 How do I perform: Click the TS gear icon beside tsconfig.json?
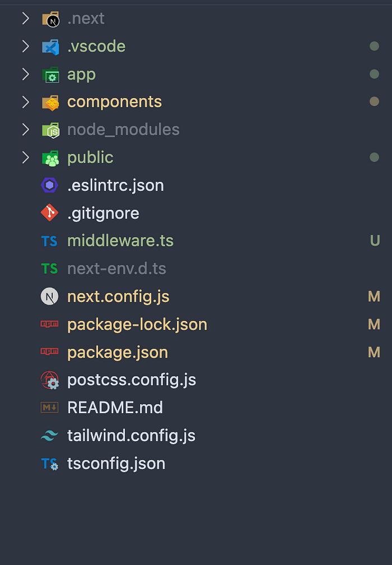[50, 464]
